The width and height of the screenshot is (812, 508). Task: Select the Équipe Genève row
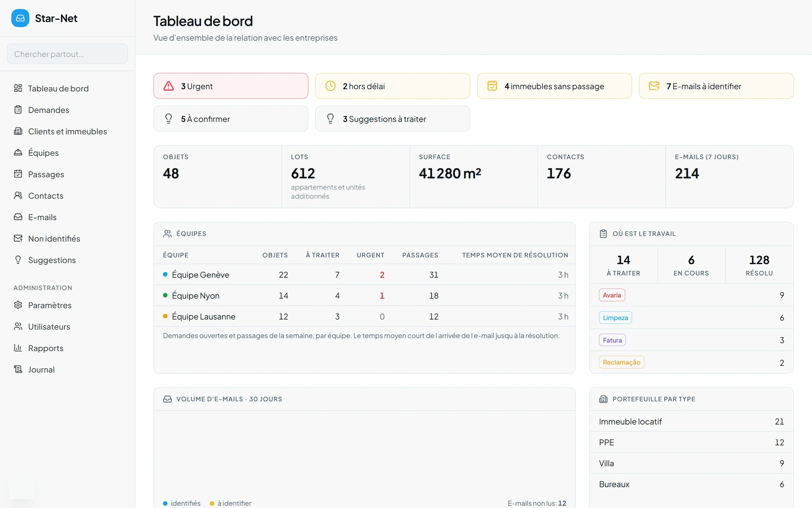[365, 274]
